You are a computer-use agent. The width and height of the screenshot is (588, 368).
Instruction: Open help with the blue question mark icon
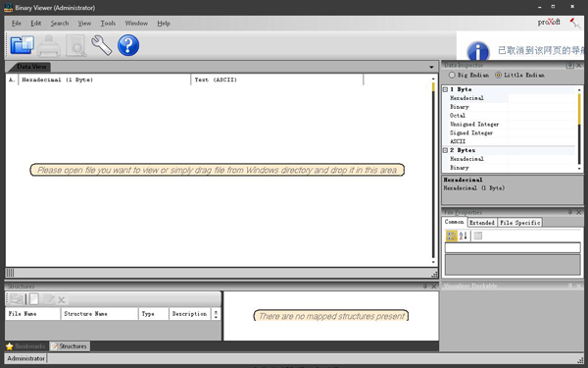128,45
